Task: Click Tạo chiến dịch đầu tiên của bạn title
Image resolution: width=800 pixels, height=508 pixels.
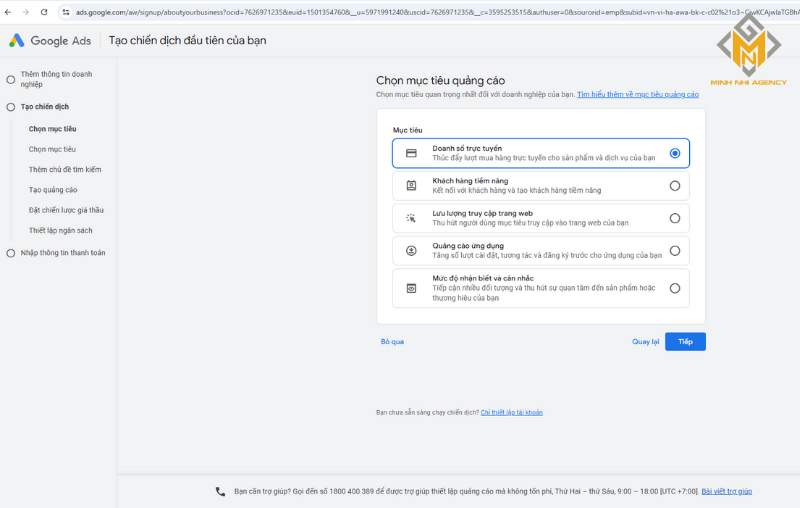Action: pos(187,41)
